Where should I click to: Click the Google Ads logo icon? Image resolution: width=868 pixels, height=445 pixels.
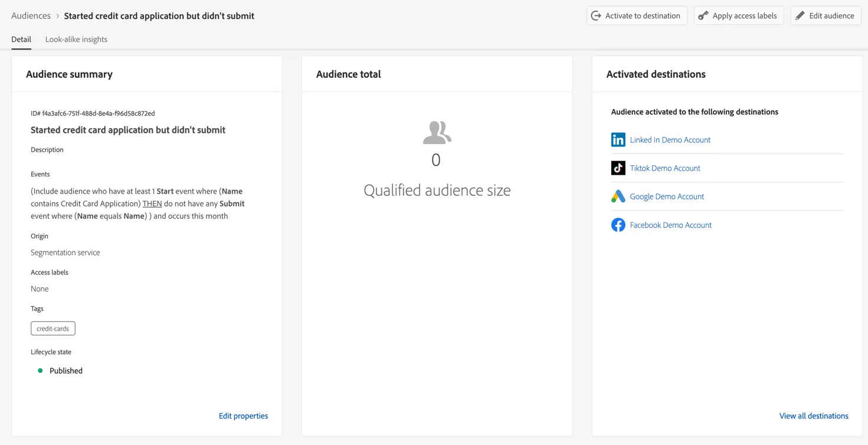(x=618, y=197)
